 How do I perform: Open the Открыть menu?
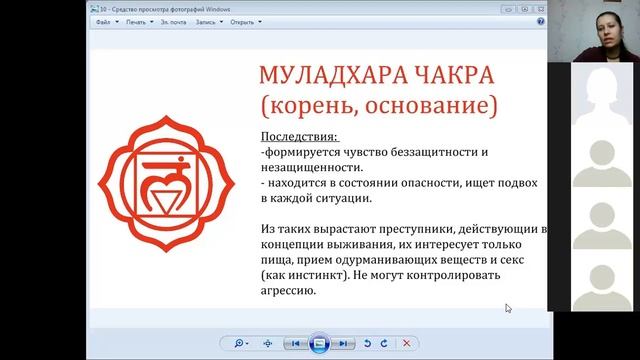[242, 22]
